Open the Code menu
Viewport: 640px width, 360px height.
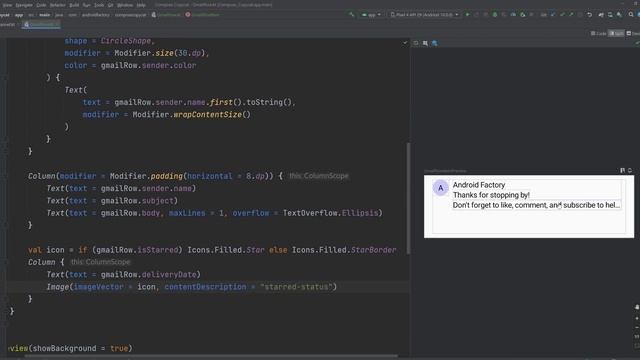(41, 5)
